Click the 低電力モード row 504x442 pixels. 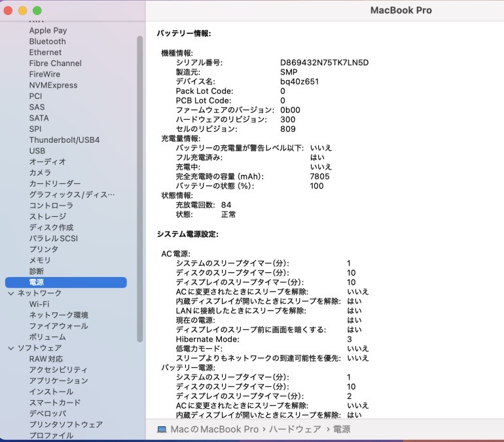[x=272, y=348]
